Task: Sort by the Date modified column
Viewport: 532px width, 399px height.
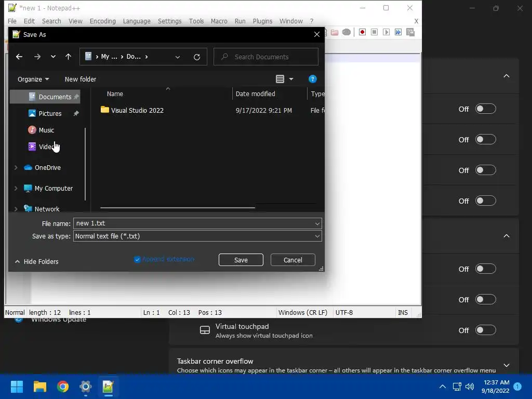Action: [256, 94]
